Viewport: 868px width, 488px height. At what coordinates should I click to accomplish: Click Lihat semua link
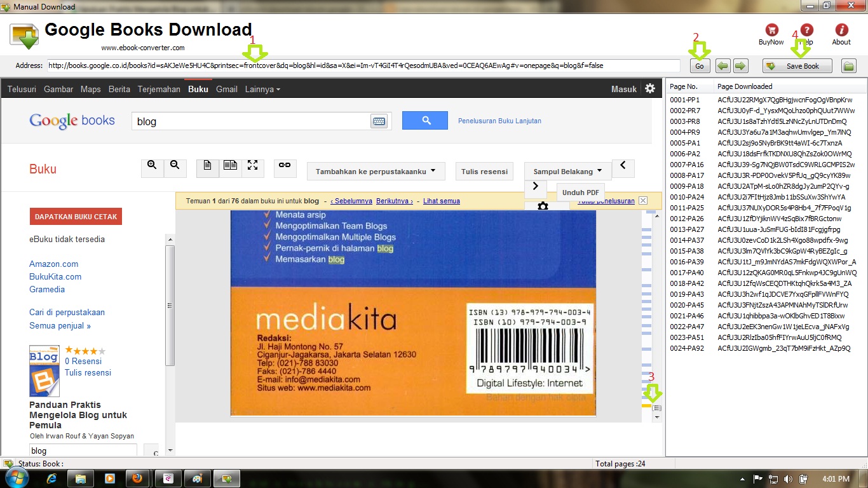[442, 201]
